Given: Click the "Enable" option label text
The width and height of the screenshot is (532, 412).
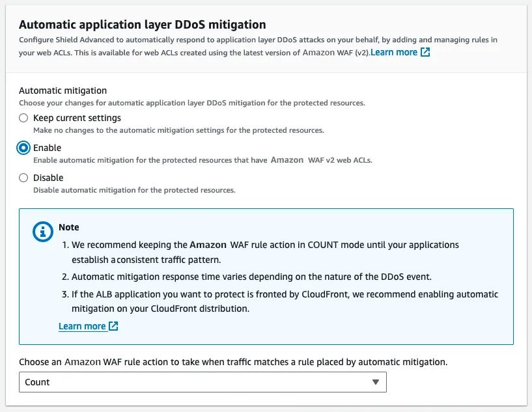Looking at the screenshot, I should (47, 148).
